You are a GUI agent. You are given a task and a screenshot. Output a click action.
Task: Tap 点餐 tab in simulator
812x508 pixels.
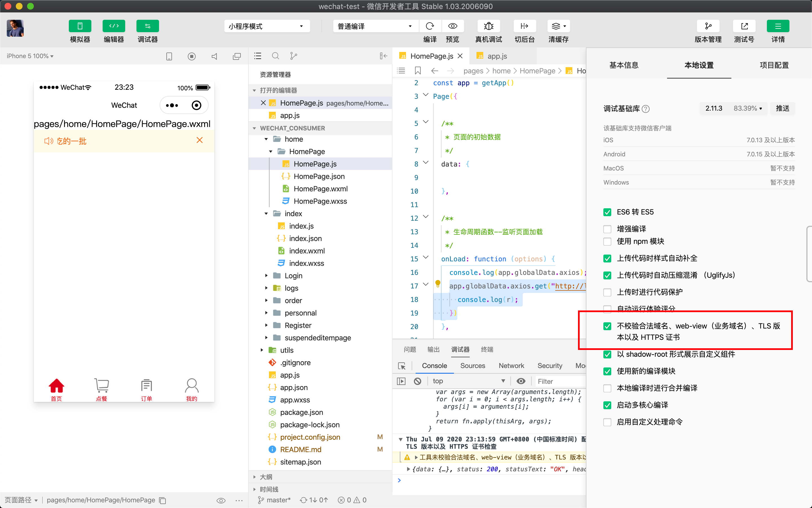tap(101, 389)
